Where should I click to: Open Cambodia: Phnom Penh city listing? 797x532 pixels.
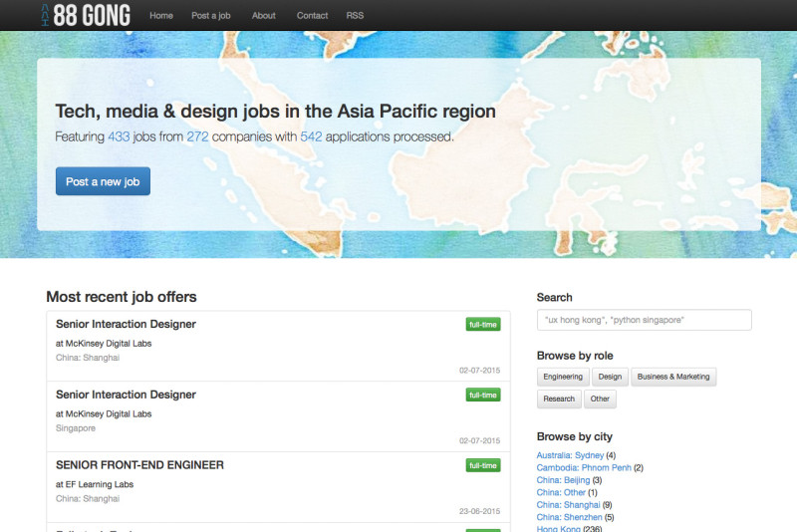click(x=584, y=467)
